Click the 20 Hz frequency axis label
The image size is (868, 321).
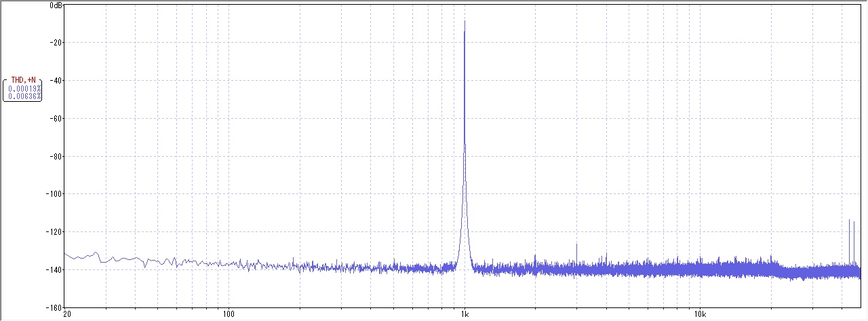point(66,315)
